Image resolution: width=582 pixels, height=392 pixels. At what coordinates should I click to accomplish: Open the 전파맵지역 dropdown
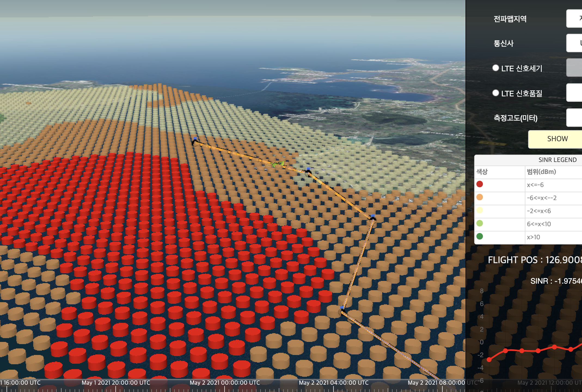tap(574, 19)
